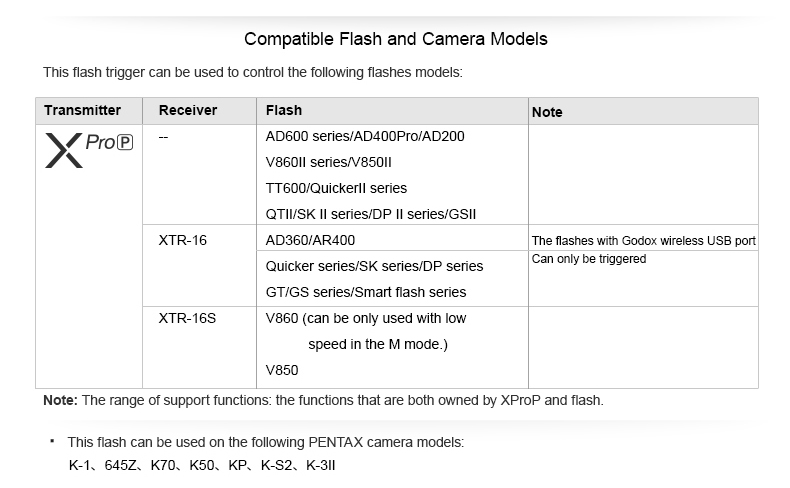Select the Note column header

547,112
